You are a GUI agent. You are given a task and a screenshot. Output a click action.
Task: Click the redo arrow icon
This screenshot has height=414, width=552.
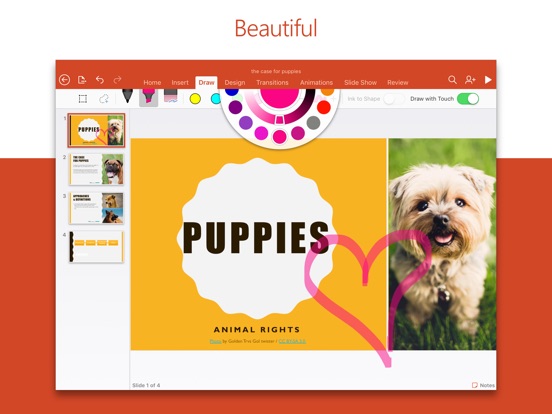click(118, 80)
